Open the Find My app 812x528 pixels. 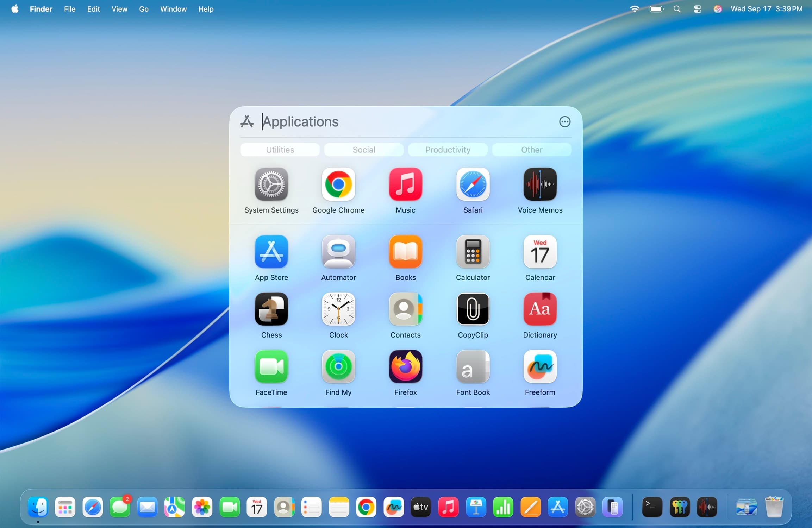[x=338, y=367]
